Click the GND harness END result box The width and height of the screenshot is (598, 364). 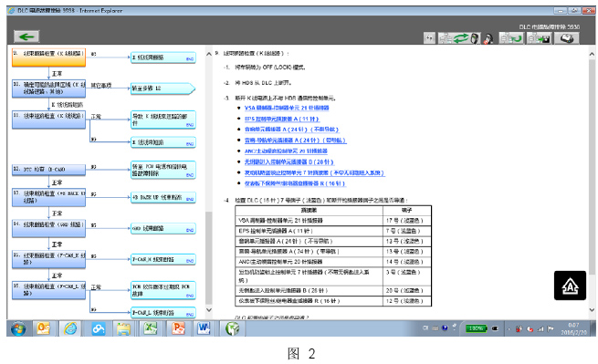[x=163, y=228]
